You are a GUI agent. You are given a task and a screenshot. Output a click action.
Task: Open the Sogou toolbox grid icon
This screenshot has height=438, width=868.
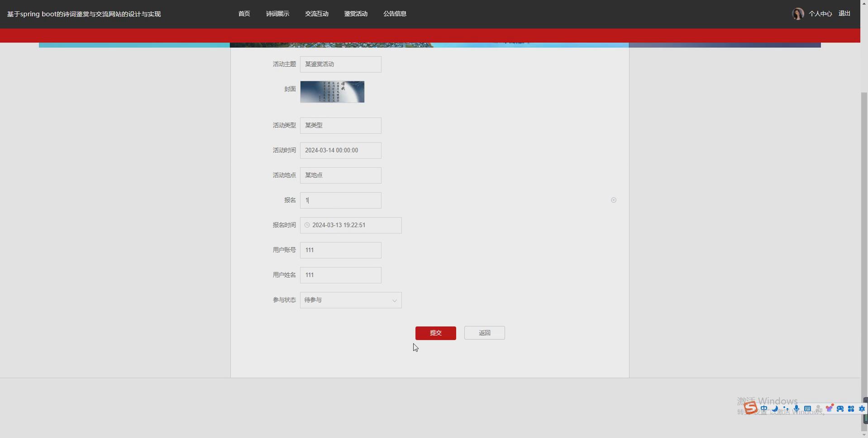click(x=851, y=409)
